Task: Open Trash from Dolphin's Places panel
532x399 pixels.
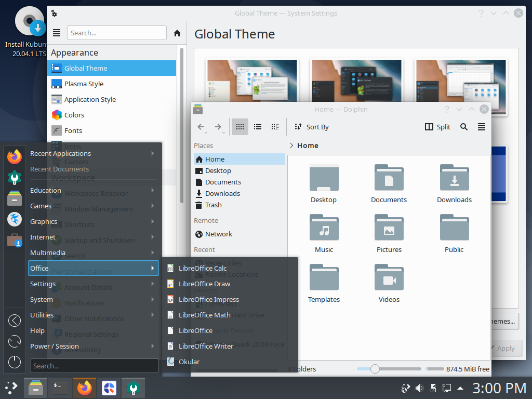Action: click(240, 205)
